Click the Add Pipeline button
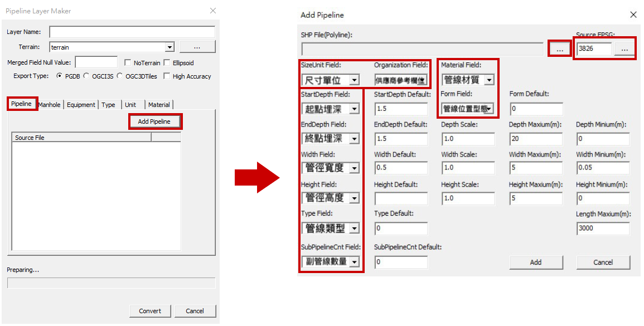This screenshot has width=644, height=326. [155, 121]
